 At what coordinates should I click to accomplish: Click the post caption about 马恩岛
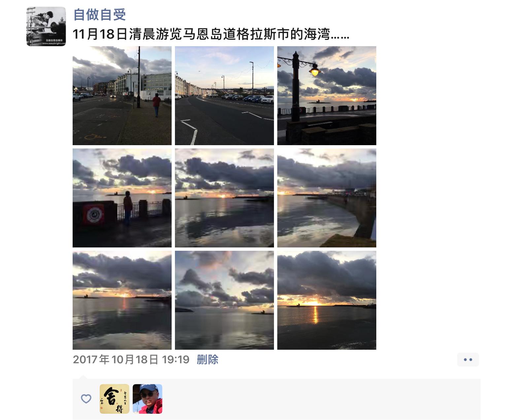pyautogui.click(x=211, y=34)
